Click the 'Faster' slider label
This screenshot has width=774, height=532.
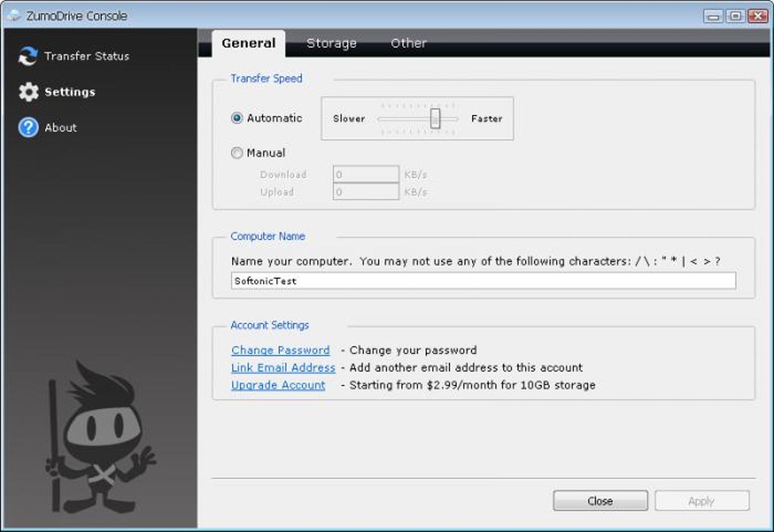coord(486,118)
